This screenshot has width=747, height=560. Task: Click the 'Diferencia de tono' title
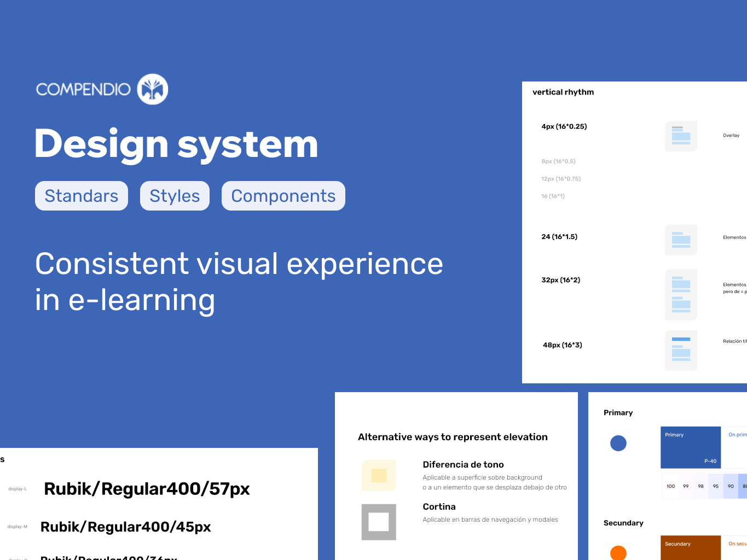pos(463,464)
